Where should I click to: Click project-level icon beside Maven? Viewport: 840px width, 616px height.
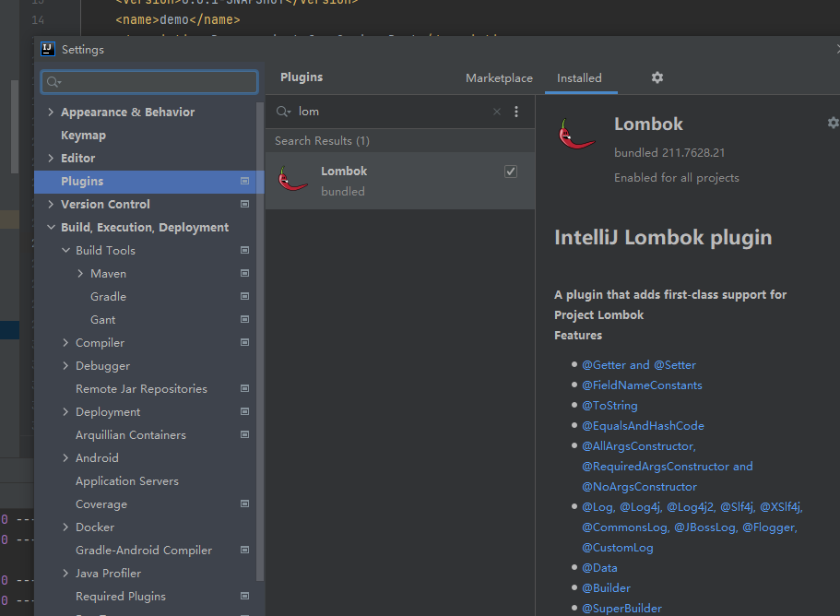[245, 273]
